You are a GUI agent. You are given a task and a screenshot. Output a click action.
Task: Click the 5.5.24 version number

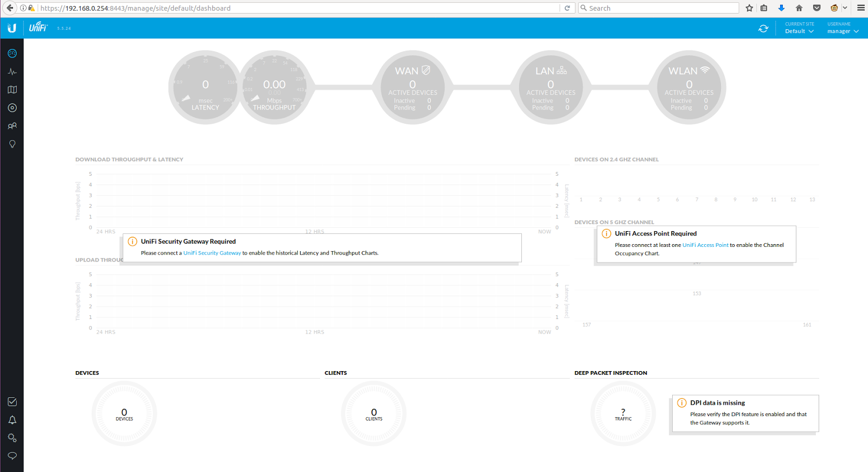(x=64, y=28)
